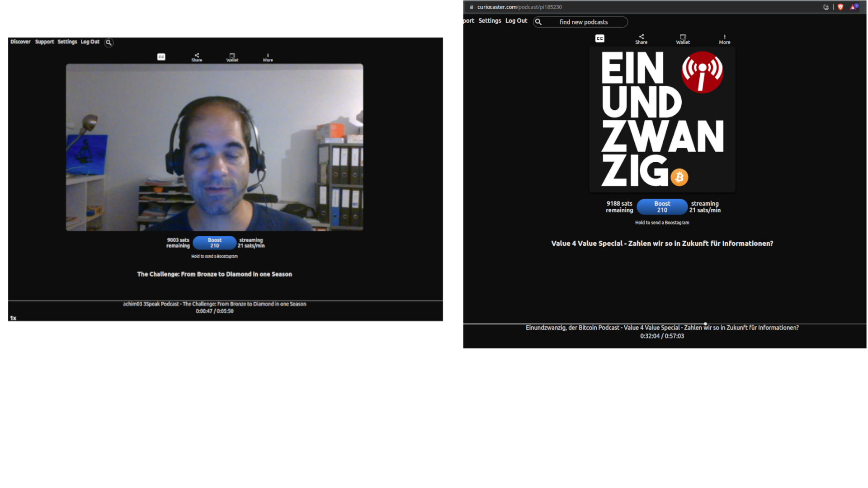Click the 9003 sats remaining text

pyautogui.click(x=178, y=243)
